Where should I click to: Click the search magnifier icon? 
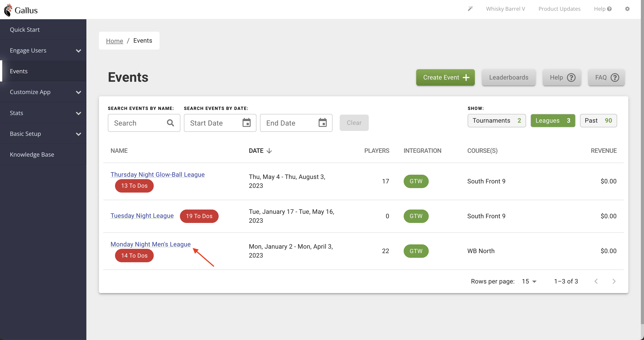tap(170, 123)
